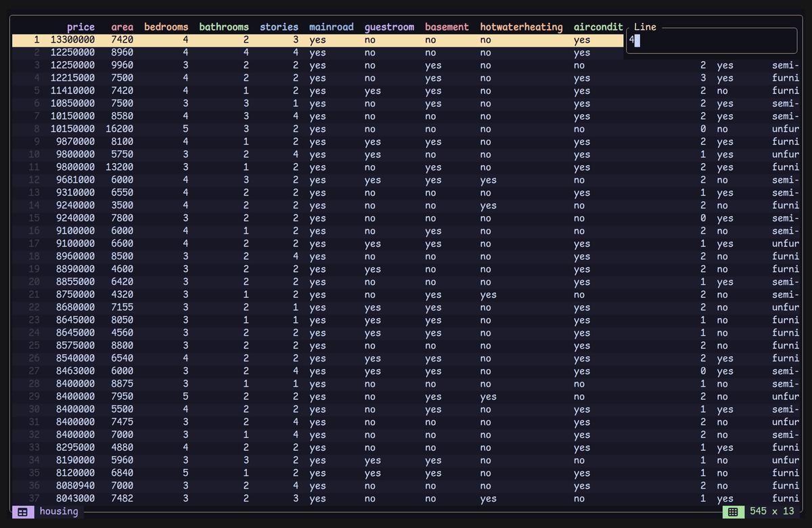The image size is (812, 528).
Task: Select the area column header
Action: click(122, 27)
